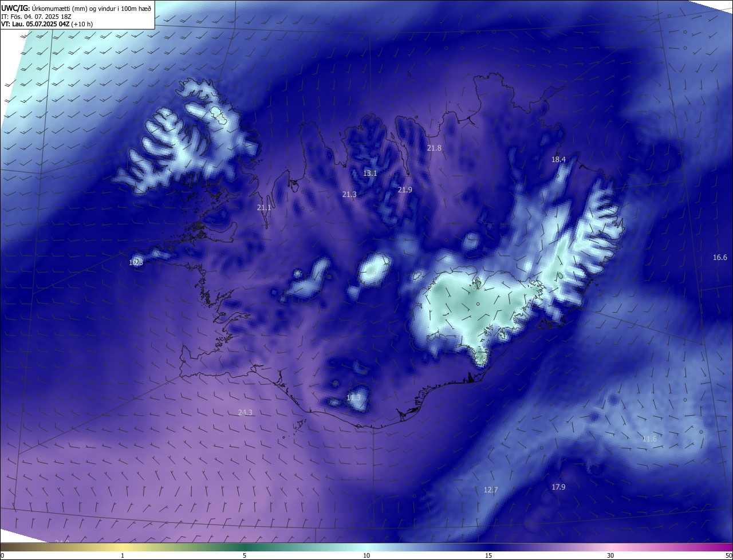
Task: Click the 17.9 value in the southeast ocean
Action: pyautogui.click(x=558, y=487)
